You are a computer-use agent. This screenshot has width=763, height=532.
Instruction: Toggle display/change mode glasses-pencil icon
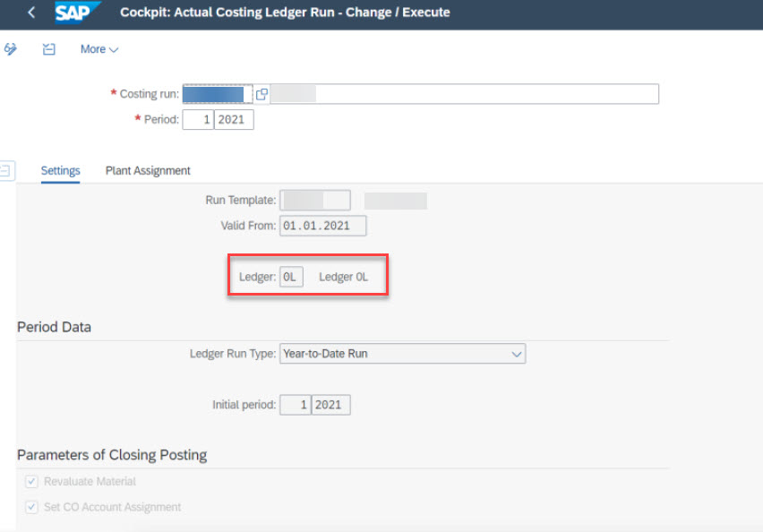[11, 49]
